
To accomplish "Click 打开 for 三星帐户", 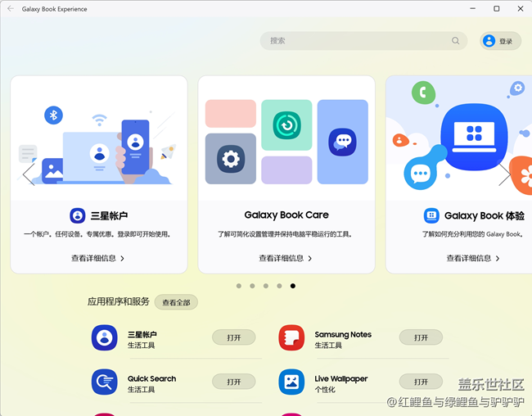I will [x=234, y=337].
